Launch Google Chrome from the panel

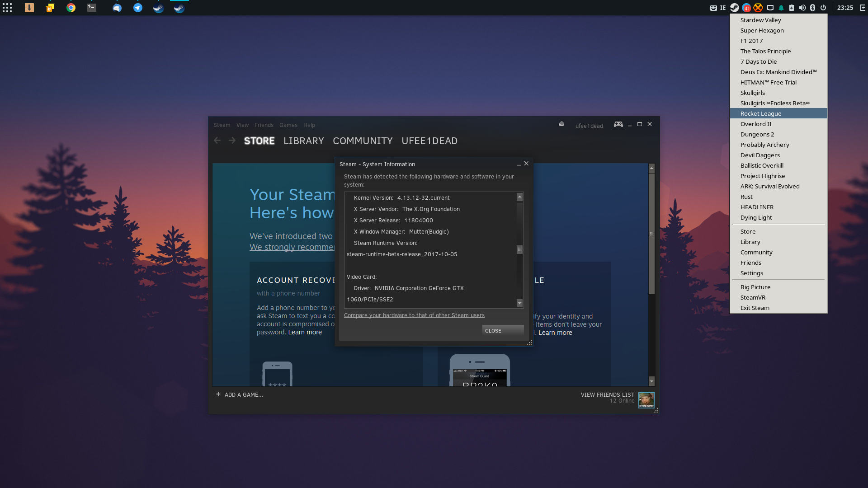[x=71, y=8]
